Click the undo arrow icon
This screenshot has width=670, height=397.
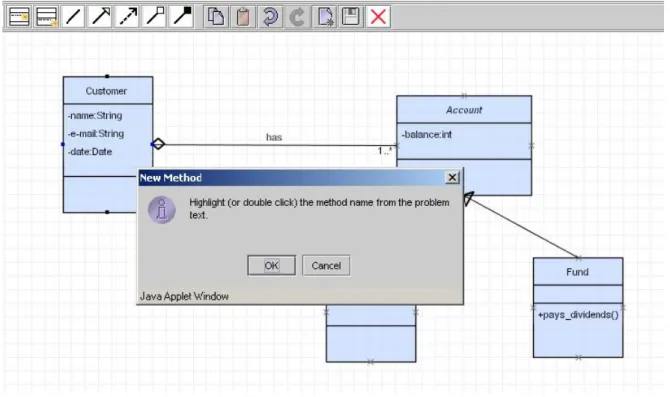tap(270, 17)
